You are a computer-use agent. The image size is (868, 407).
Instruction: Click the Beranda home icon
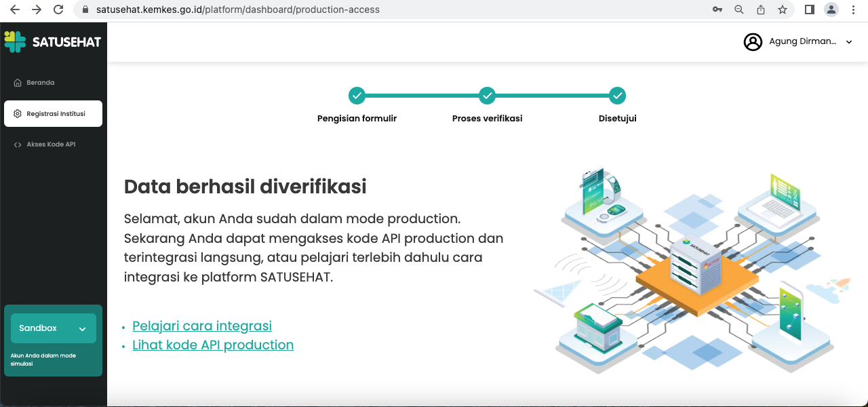pos(18,83)
